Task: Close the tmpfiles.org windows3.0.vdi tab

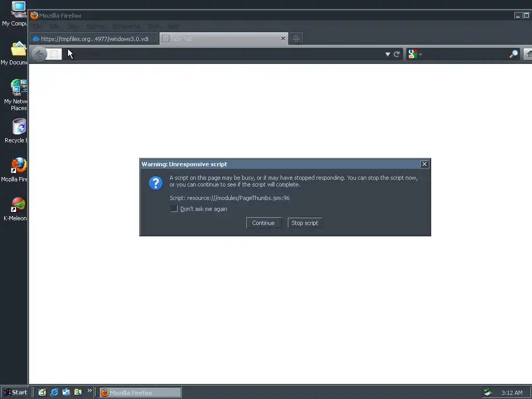Action: click(x=154, y=38)
